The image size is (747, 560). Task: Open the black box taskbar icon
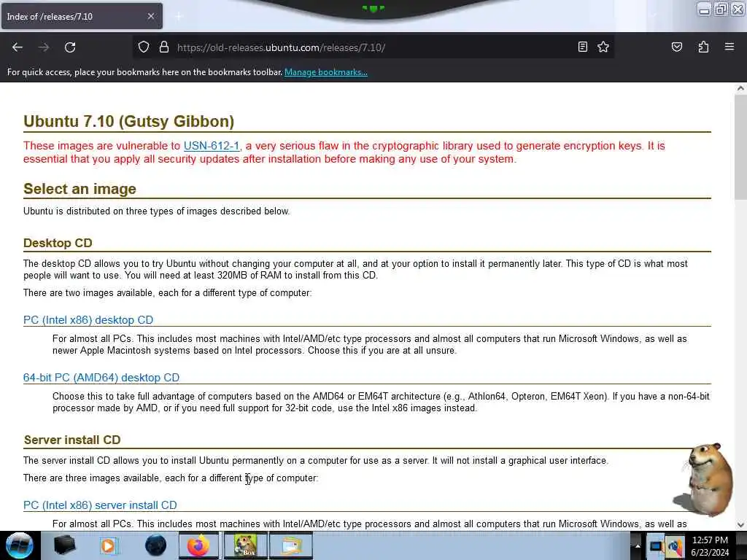(x=65, y=545)
